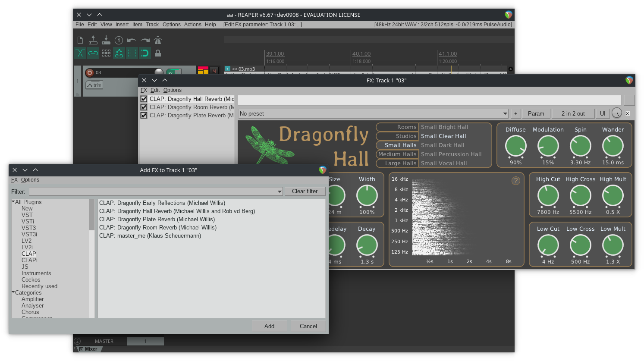Viewport: 644px width, 361px height.
Task: Select the Large Halls preset bank
Action: tap(397, 163)
